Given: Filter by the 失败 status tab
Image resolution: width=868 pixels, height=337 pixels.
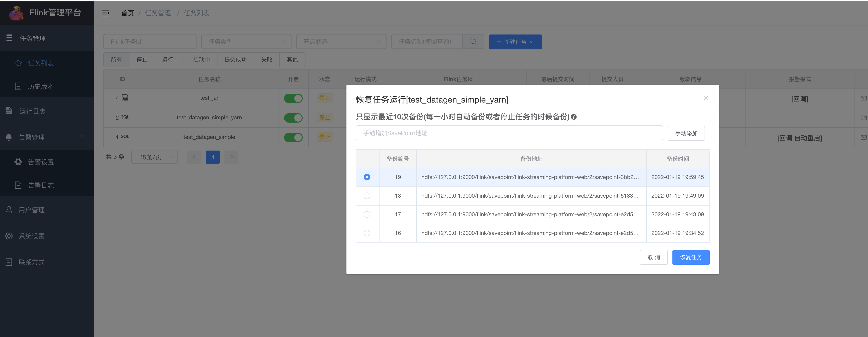Looking at the screenshot, I should pyautogui.click(x=267, y=59).
